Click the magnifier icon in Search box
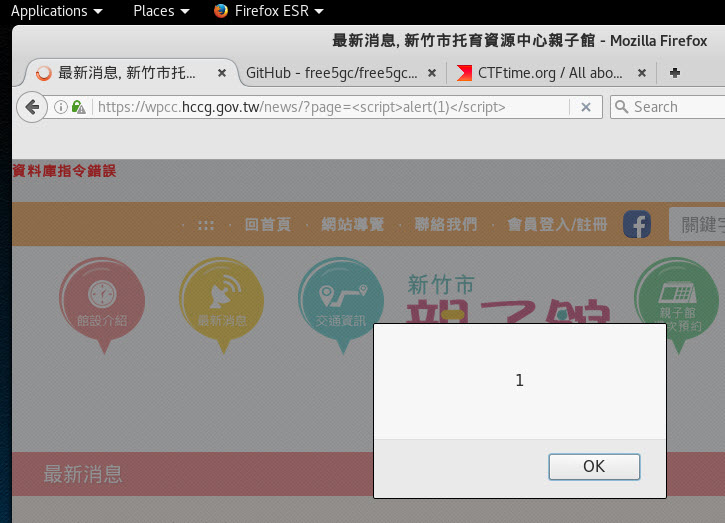 coord(621,107)
